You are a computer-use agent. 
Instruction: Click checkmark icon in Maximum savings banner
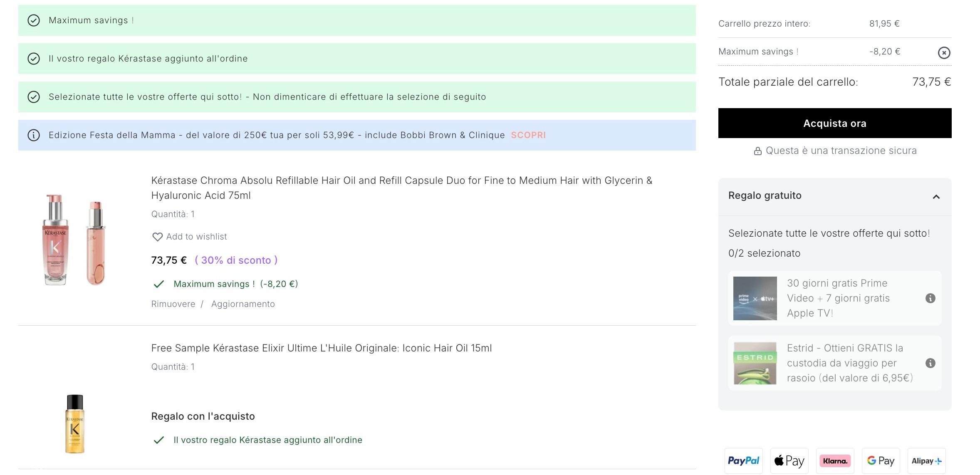pos(34,20)
